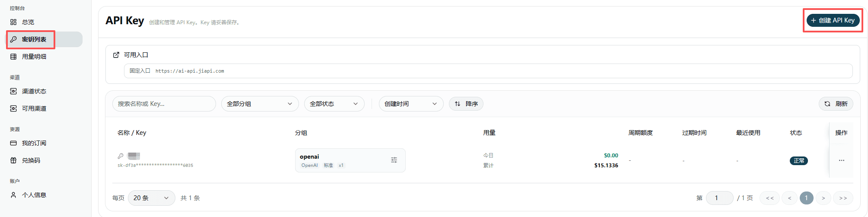Screen dimensions: 868x217
Task: Click the card icon beside 我的订阅
Action: pyautogui.click(x=13, y=143)
